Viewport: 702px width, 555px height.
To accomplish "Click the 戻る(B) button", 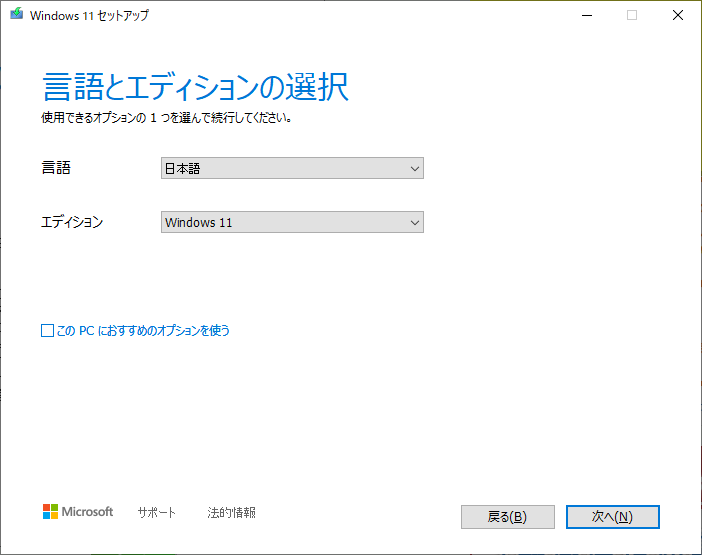I will click(508, 517).
